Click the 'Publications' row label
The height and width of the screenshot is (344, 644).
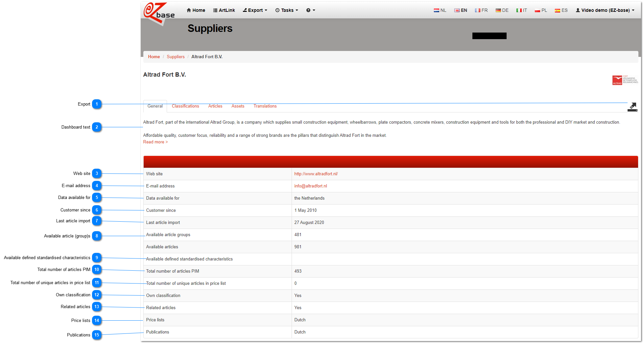pos(157,332)
